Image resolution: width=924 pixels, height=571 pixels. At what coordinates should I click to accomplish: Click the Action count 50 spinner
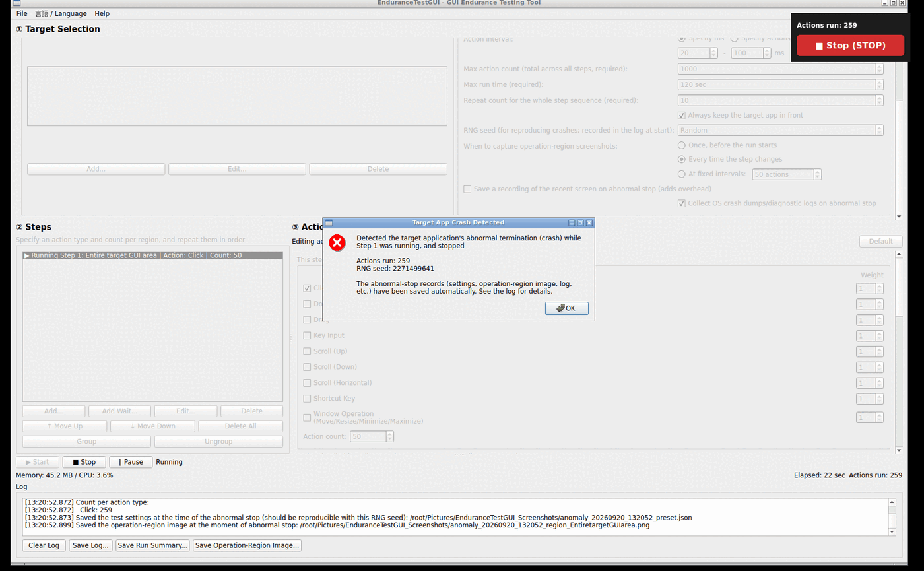pos(372,436)
